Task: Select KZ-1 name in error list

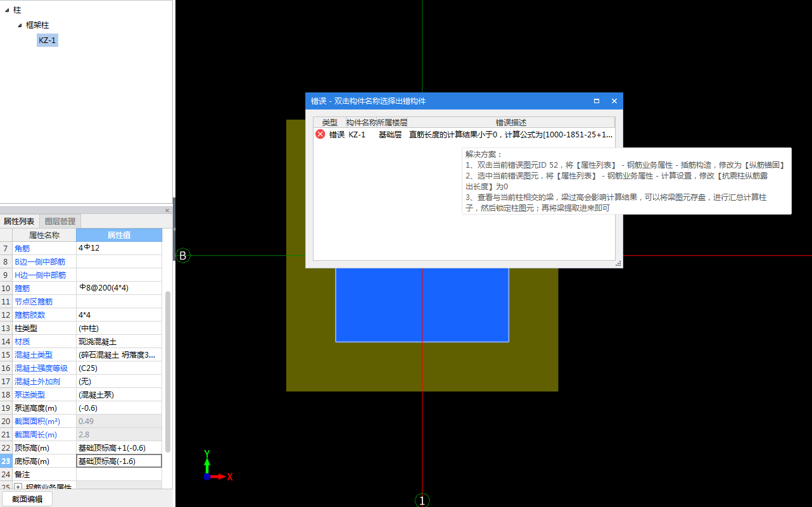Action: 357,134
